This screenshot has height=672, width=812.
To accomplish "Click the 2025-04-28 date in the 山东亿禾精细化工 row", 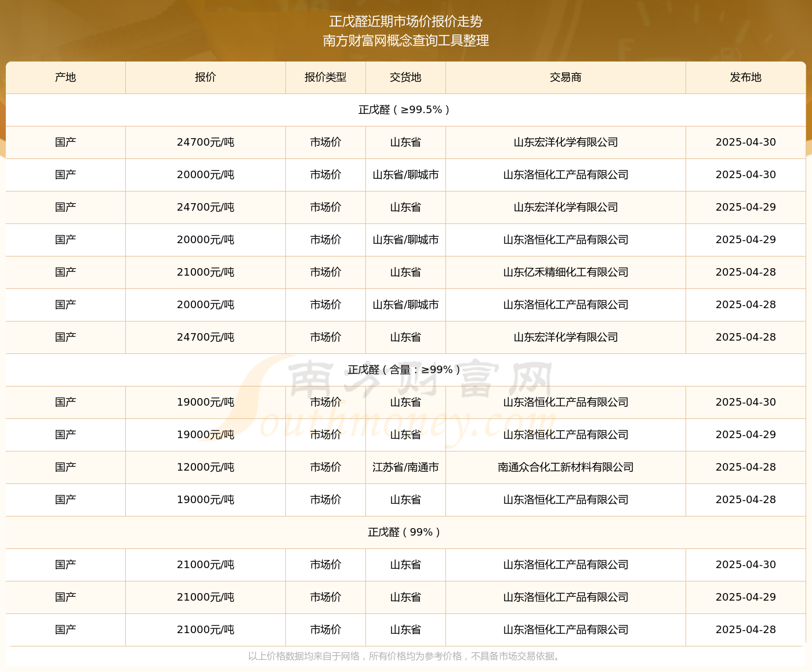I will point(745,272).
